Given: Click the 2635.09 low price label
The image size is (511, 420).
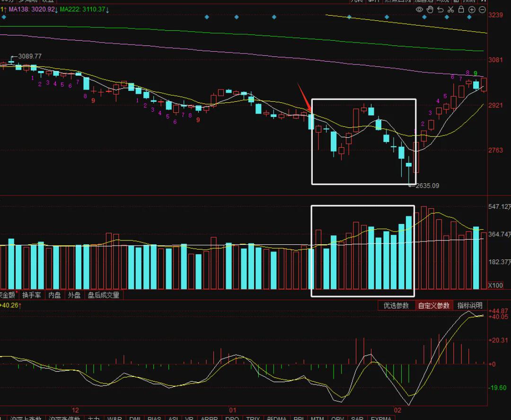Looking at the screenshot, I should tap(427, 186).
